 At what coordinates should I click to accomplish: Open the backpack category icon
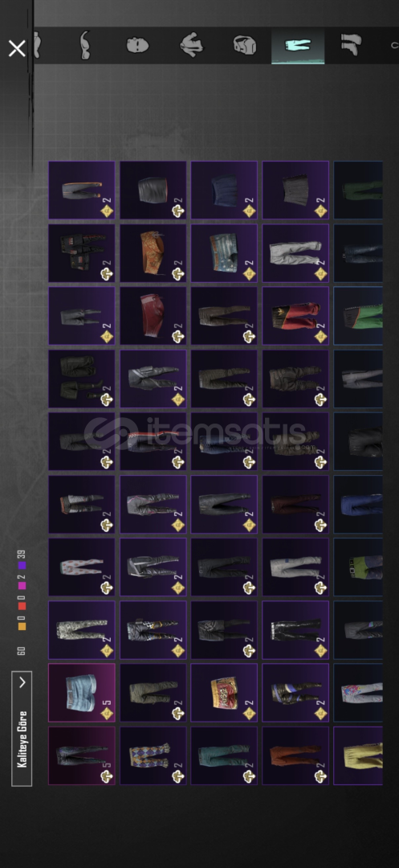244,45
